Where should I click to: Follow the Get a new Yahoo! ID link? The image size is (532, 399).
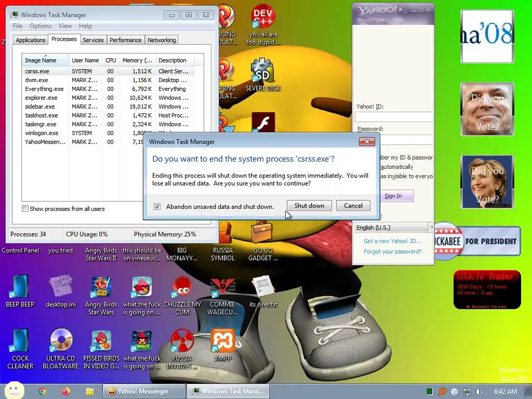pos(393,241)
